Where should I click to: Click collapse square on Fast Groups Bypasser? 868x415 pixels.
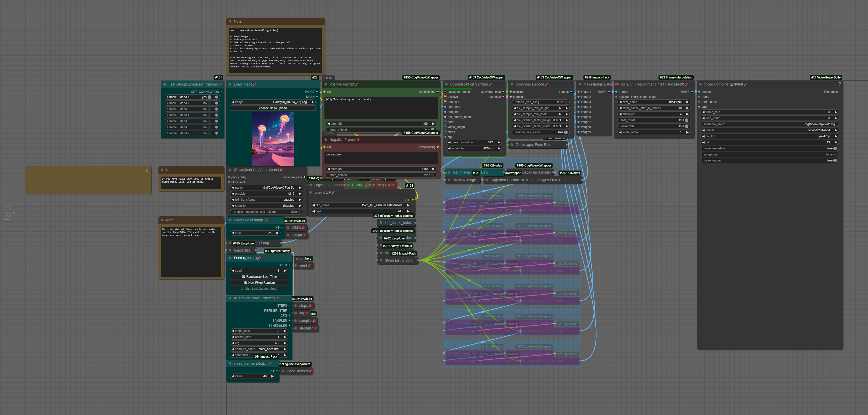click(165, 85)
